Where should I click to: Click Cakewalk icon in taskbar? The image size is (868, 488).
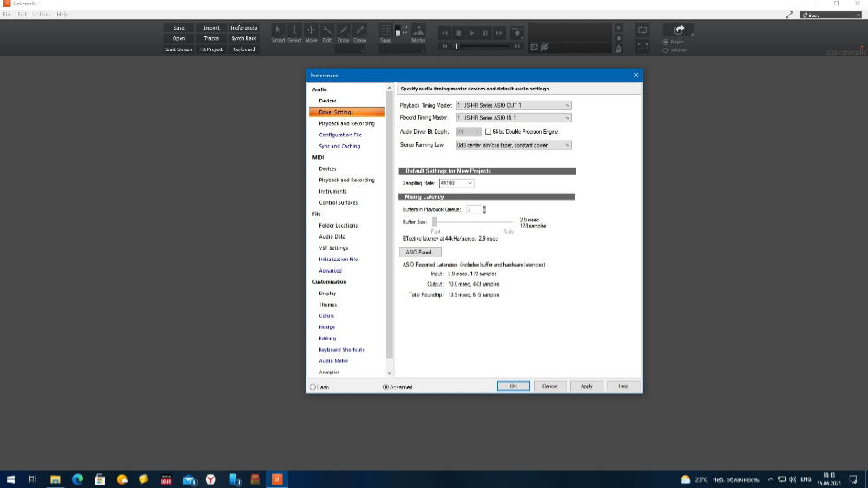click(x=277, y=479)
